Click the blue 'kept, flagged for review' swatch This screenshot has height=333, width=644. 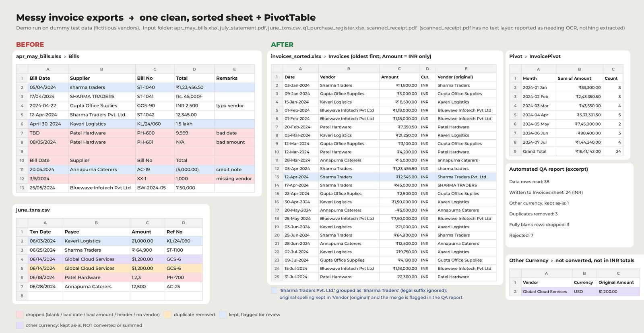point(223,314)
